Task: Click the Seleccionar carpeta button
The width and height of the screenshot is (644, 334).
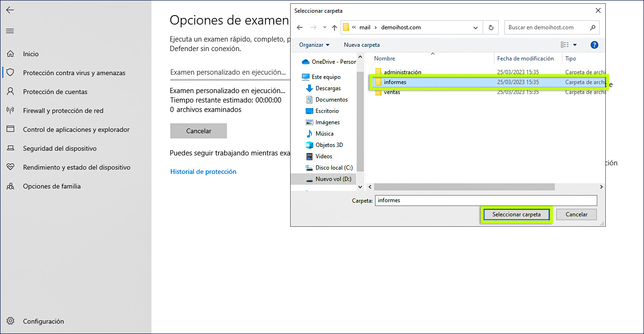Action: point(517,214)
